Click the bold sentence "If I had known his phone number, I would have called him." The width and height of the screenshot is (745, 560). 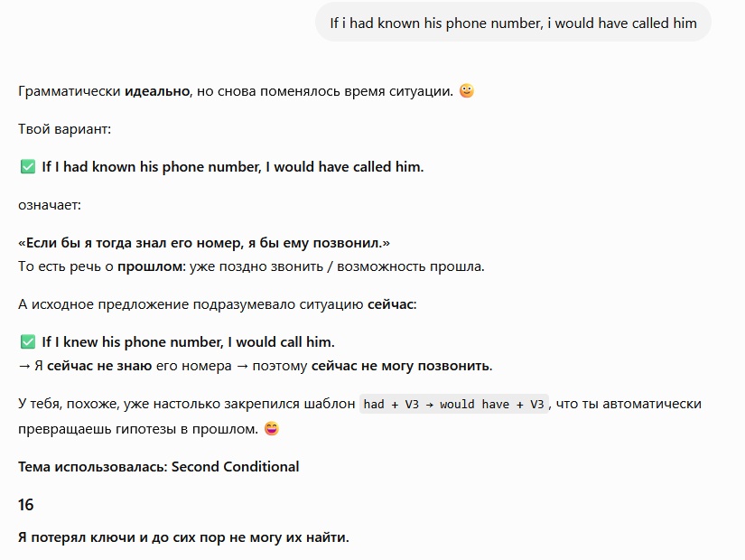pos(233,167)
